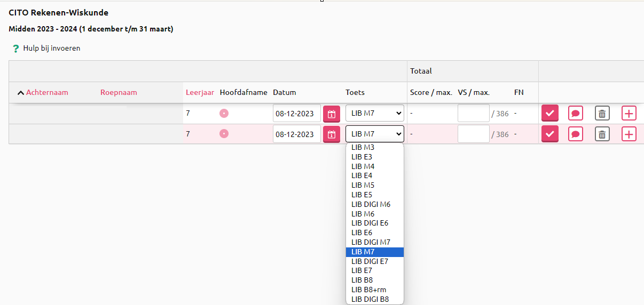Sort by Achternaam column header
The width and height of the screenshot is (644, 305).
[47, 92]
